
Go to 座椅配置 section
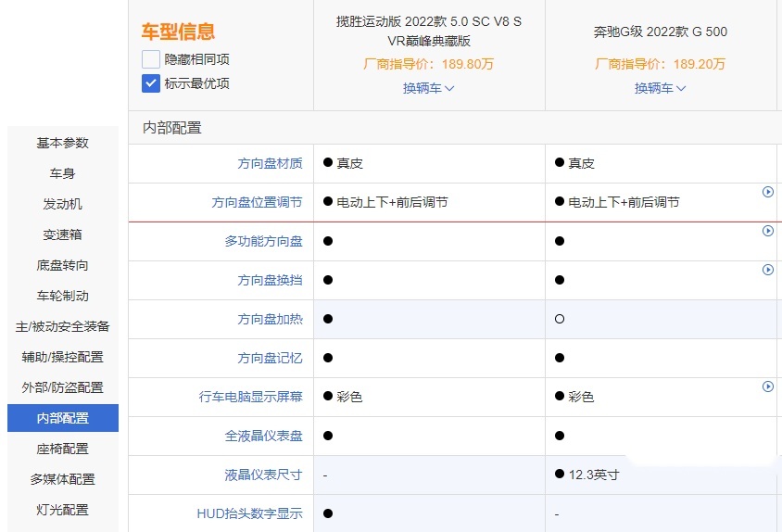tap(63, 449)
